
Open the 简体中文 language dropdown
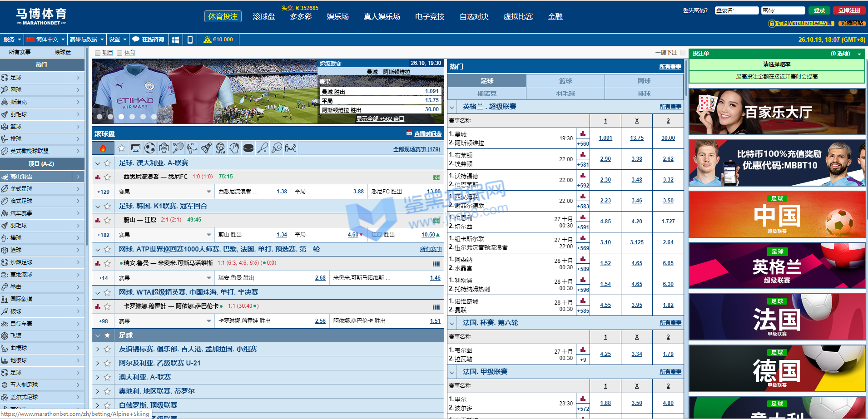coord(45,39)
